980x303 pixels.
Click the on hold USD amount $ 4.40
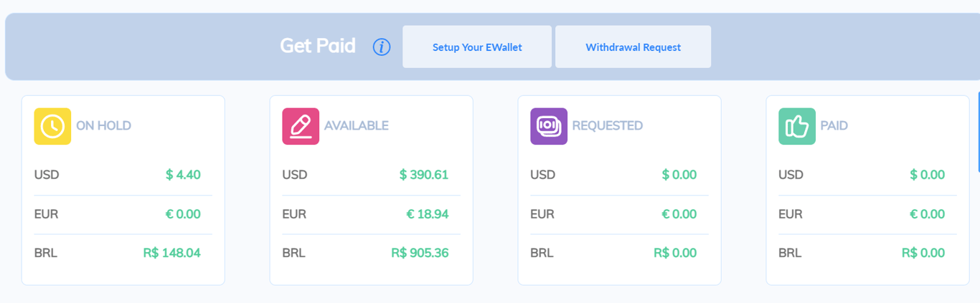[x=183, y=175]
